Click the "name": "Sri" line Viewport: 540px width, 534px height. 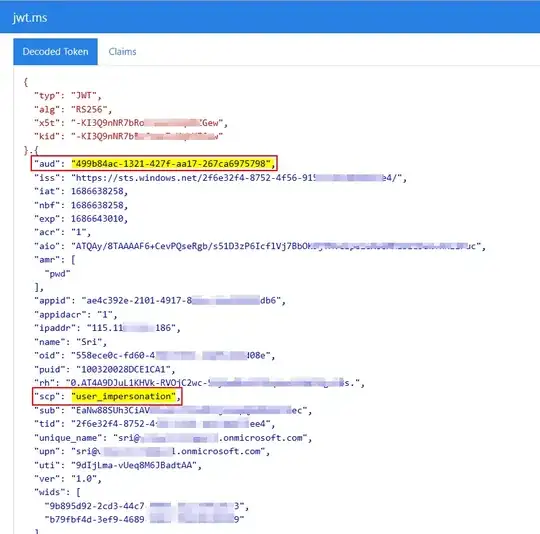[x=70, y=342]
